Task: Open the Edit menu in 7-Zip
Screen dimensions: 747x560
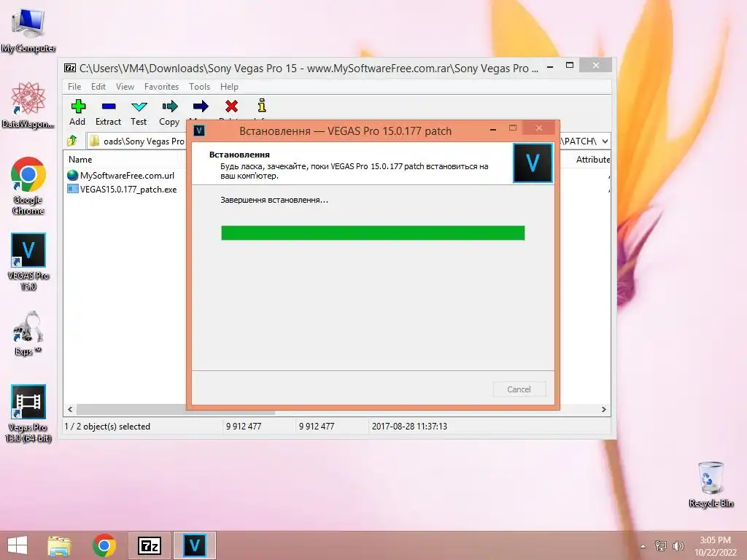Action: (x=98, y=87)
